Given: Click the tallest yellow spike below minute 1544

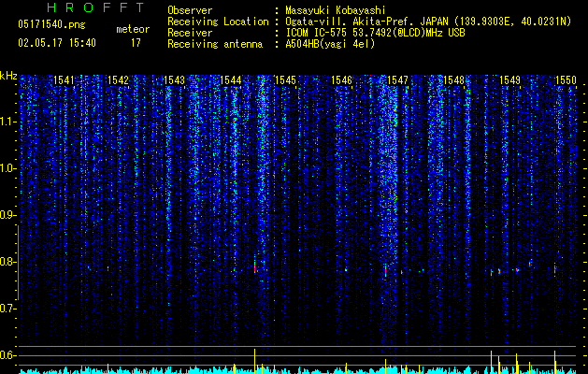Looking at the screenshot, I should coord(254,361).
